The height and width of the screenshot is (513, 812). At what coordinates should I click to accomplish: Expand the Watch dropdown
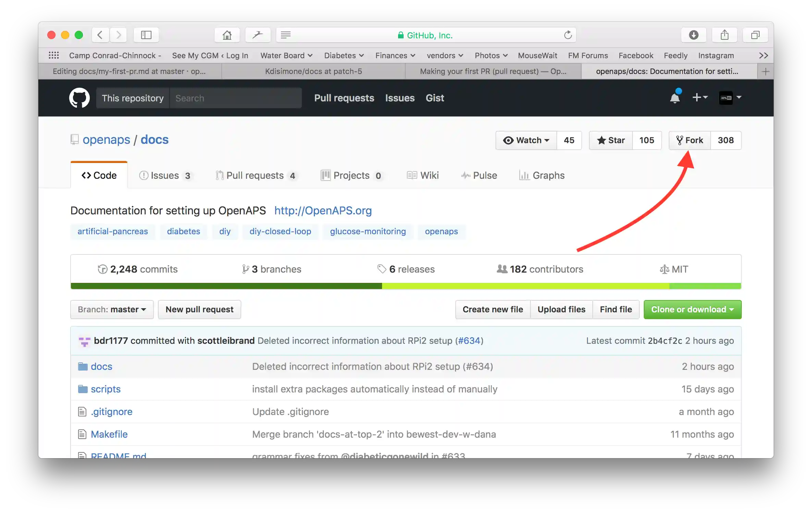pos(526,140)
